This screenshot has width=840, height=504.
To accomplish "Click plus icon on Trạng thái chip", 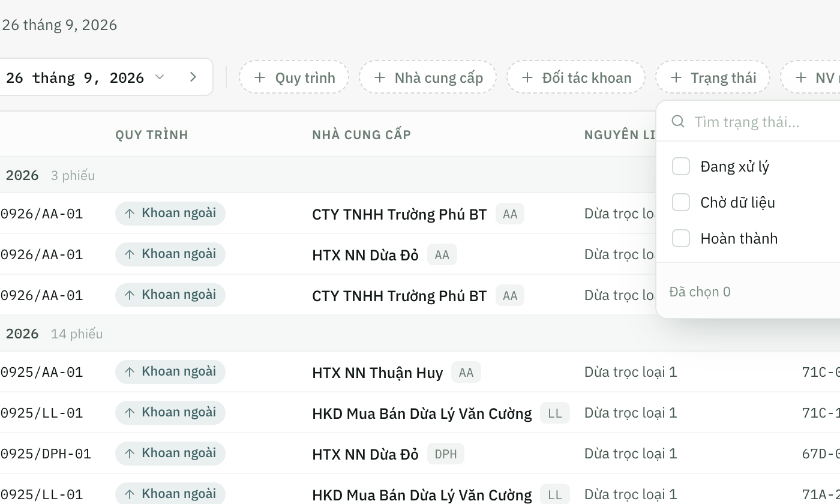I will pyautogui.click(x=676, y=77).
